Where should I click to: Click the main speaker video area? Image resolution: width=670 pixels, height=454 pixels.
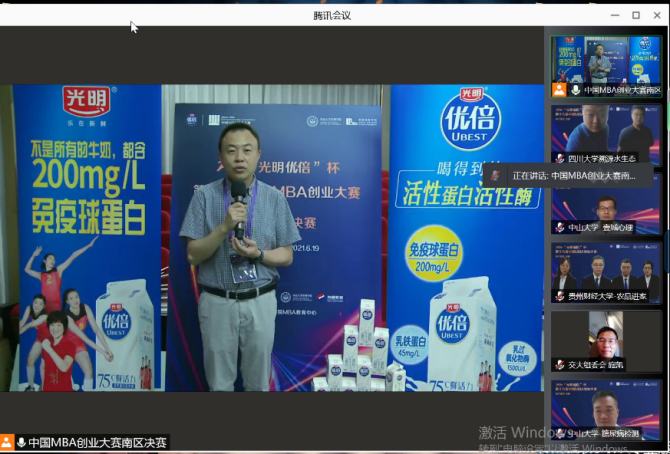click(275, 240)
